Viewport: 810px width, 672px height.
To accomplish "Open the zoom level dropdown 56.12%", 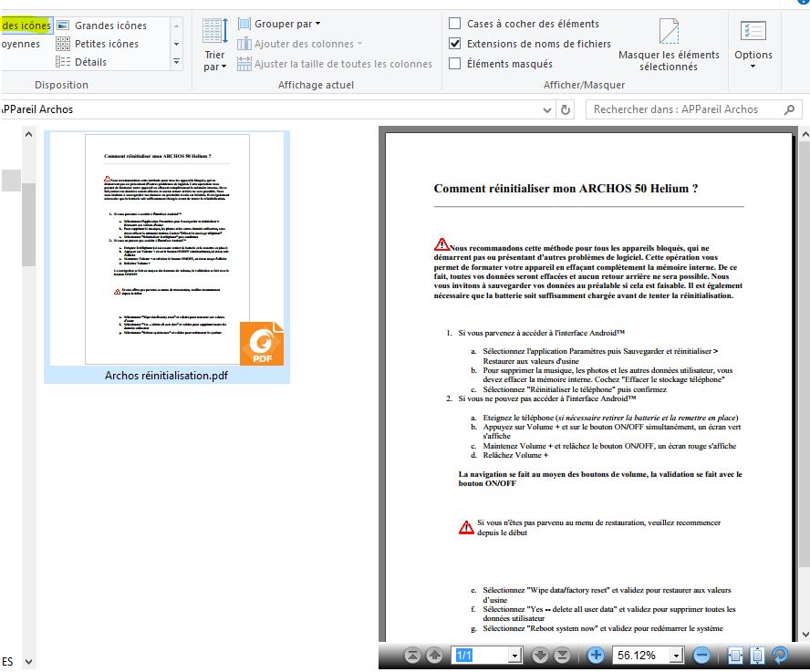I will click(676, 656).
